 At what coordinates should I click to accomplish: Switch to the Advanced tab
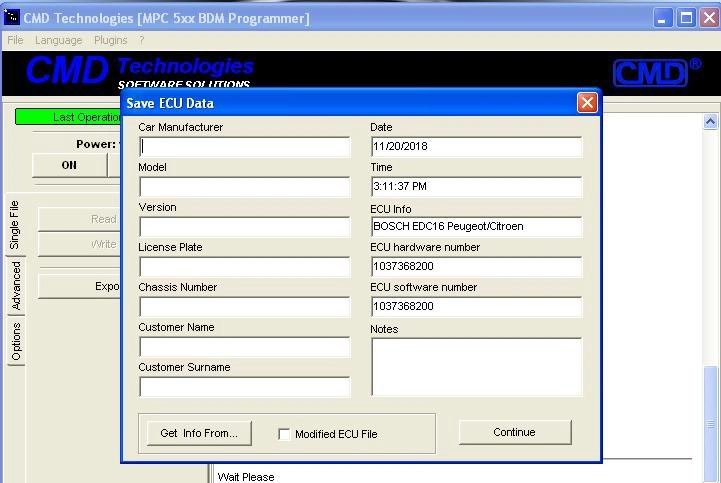tap(16, 285)
